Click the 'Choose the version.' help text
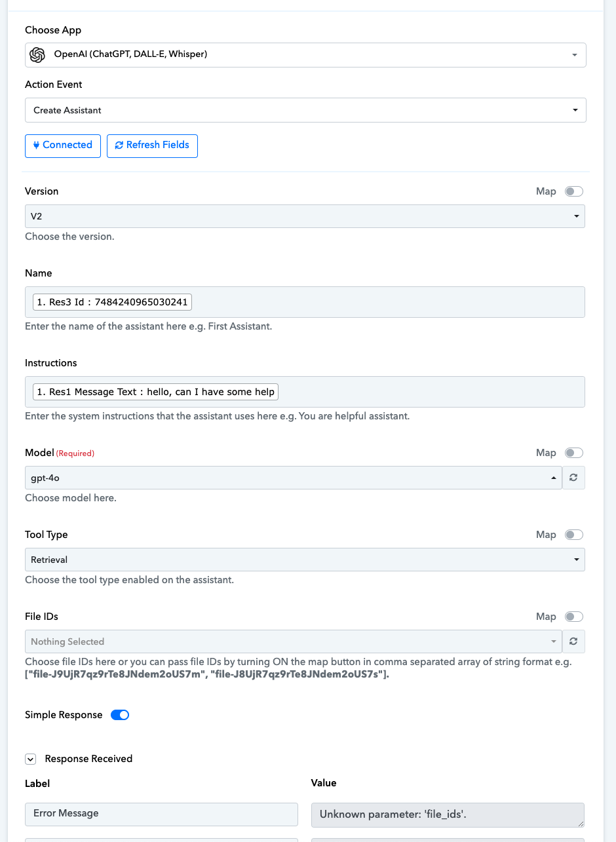 69,237
